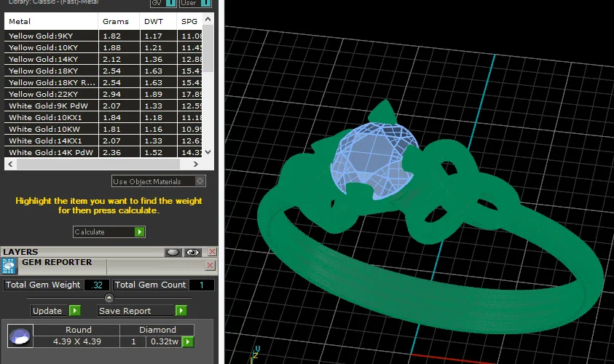
Task: Click the SPG column header
Action: [189, 21]
